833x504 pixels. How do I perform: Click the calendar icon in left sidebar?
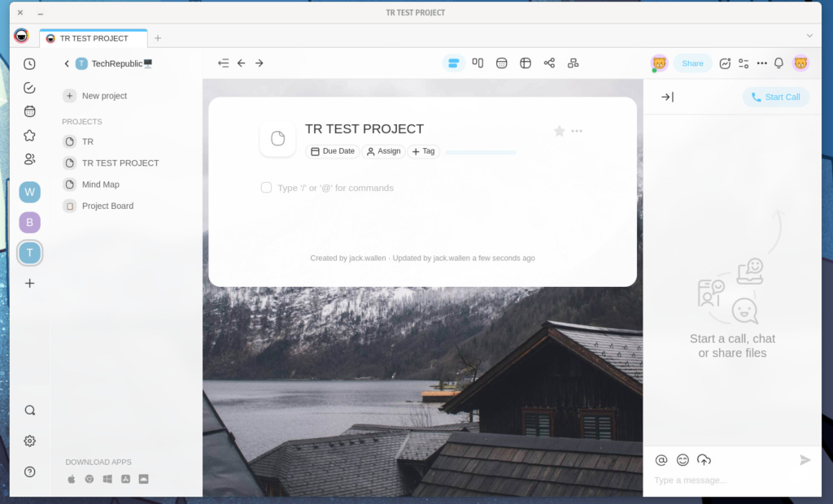coord(30,111)
